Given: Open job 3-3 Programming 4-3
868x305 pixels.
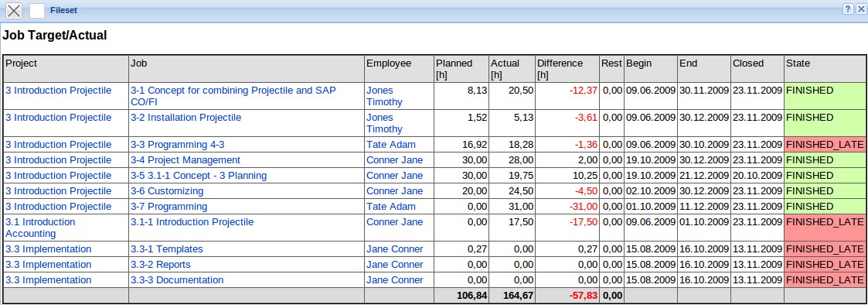Looking at the screenshot, I should (177, 145).
